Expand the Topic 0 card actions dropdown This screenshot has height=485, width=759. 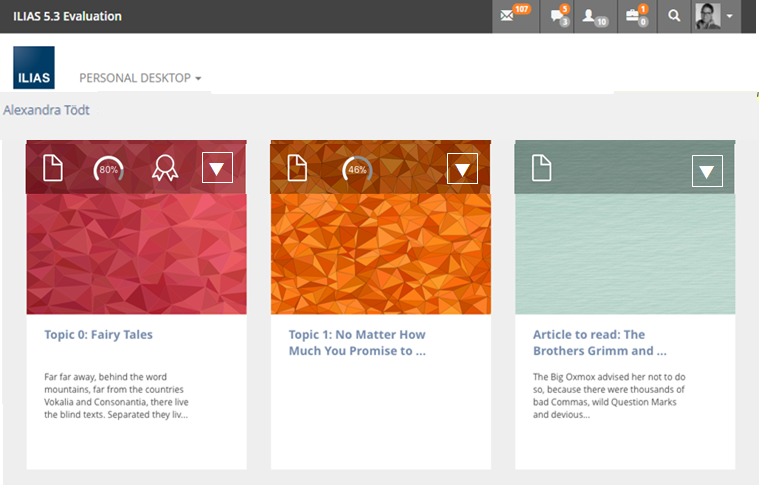tap(217, 169)
